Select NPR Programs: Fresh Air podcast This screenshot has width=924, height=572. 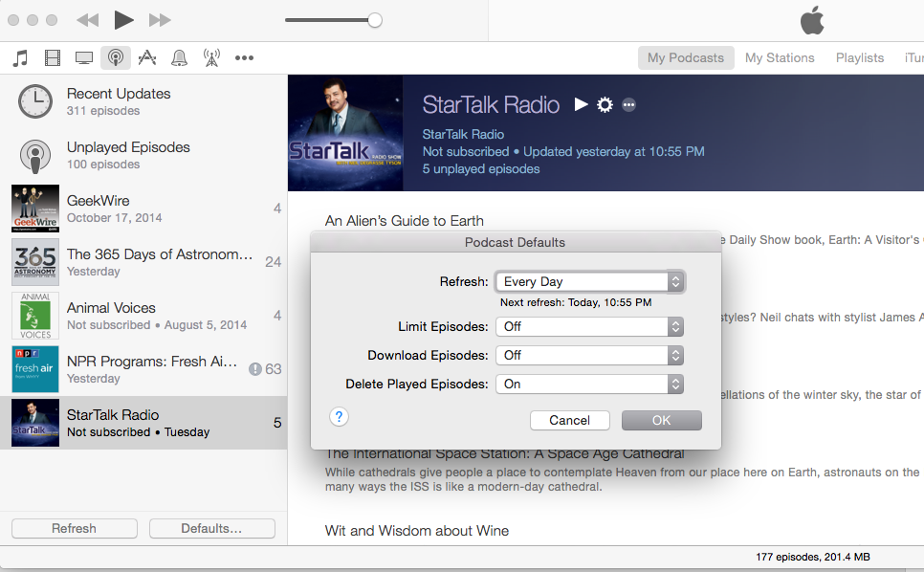click(x=143, y=369)
